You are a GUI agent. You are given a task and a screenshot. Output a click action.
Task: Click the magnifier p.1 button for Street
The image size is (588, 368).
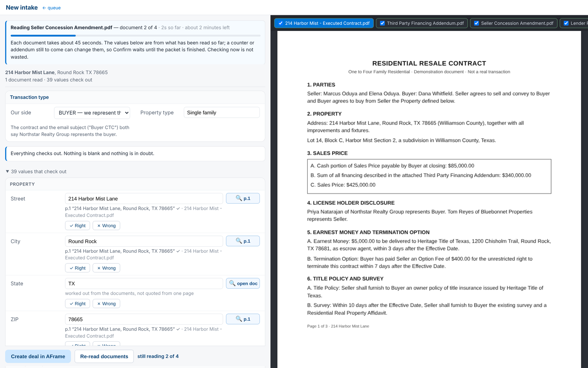(243, 198)
